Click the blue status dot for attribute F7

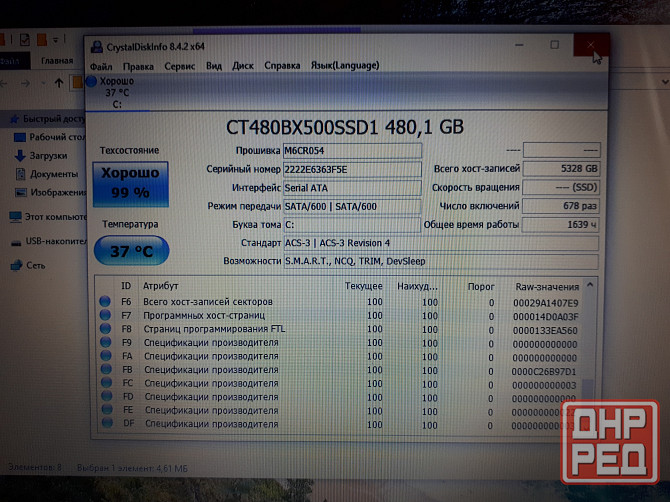tap(105, 315)
